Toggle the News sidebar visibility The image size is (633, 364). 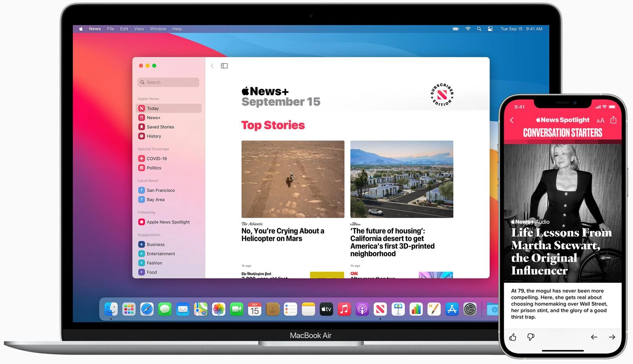coord(224,66)
